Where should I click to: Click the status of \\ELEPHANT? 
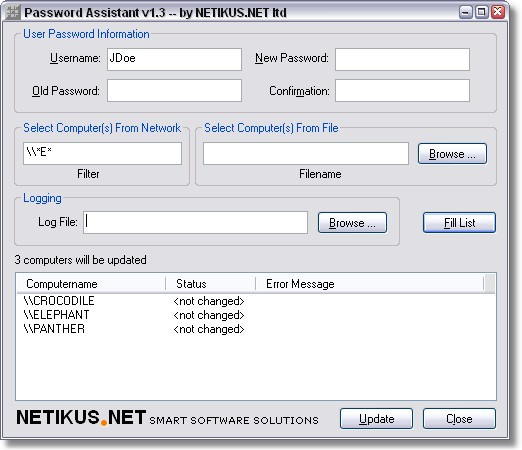click(x=209, y=315)
